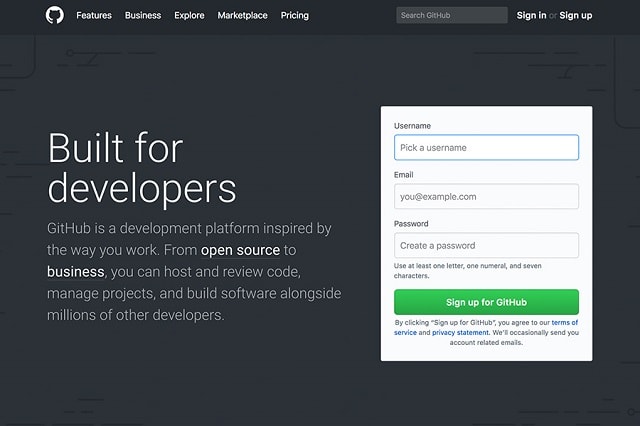Go to the Explore page
Image resolution: width=640 pixels, height=426 pixels.
click(x=189, y=16)
